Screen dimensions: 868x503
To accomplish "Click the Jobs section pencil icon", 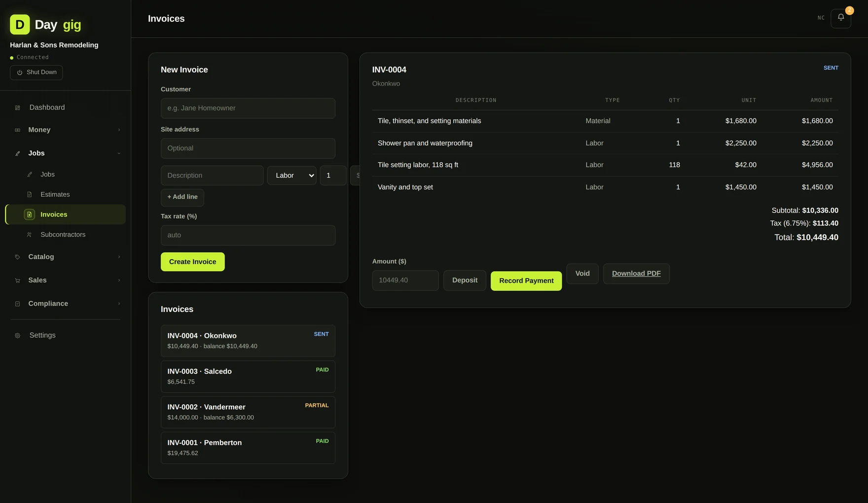I will pos(18,154).
